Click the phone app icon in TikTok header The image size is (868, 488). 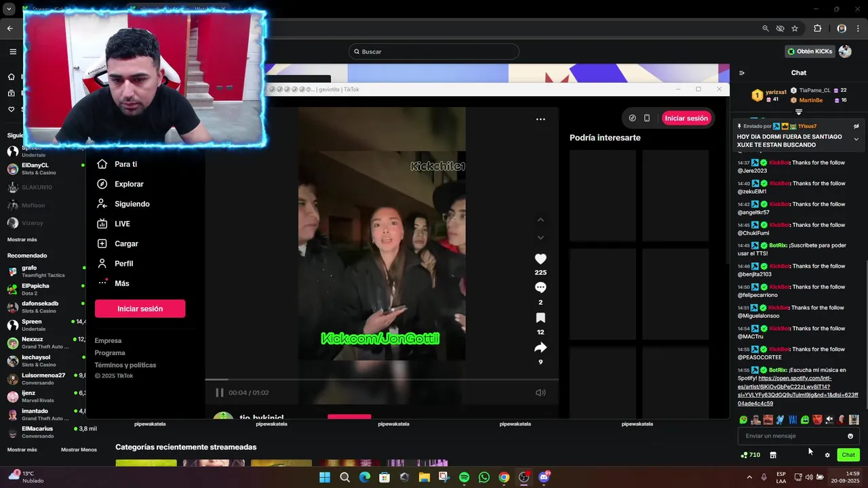[x=647, y=118]
